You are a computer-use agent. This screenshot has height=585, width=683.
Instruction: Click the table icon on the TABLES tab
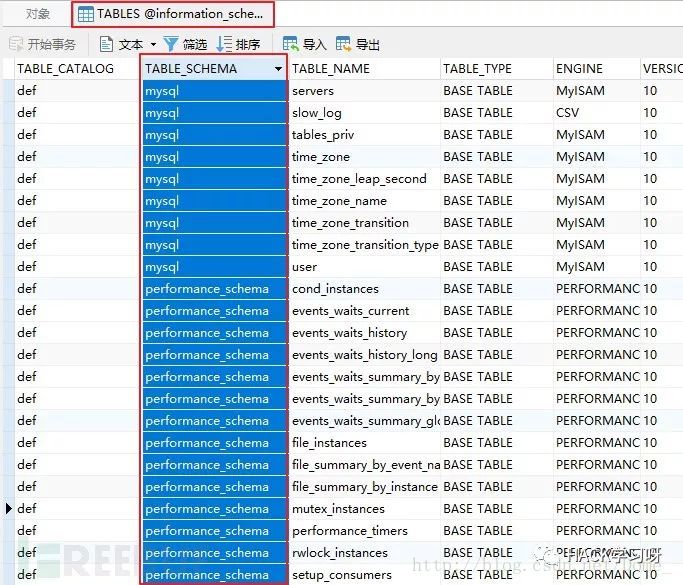(x=86, y=14)
